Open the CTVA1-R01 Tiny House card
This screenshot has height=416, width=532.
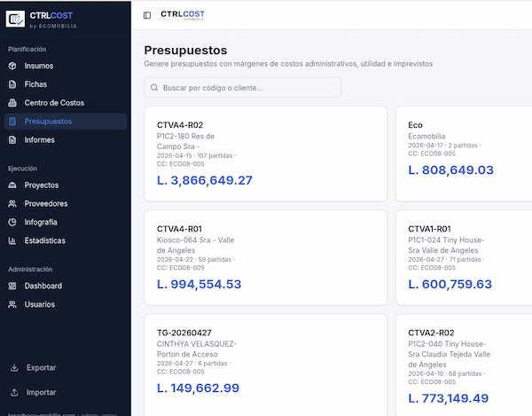click(464, 257)
